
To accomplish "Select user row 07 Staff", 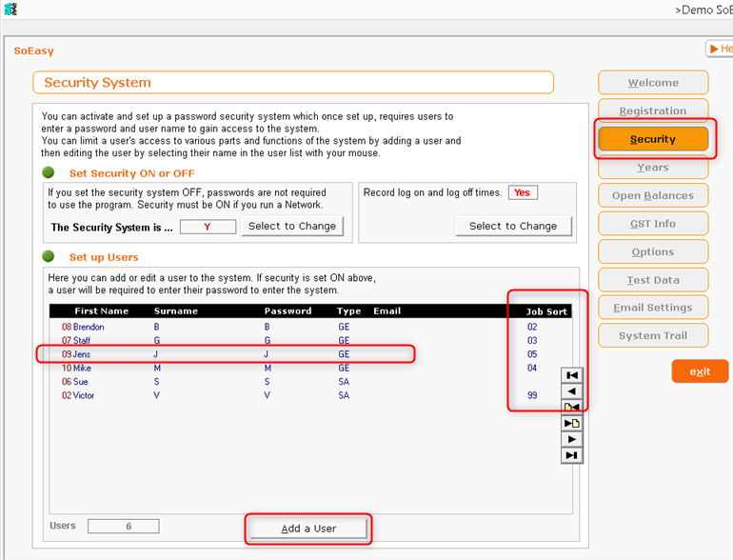I will coord(310,340).
